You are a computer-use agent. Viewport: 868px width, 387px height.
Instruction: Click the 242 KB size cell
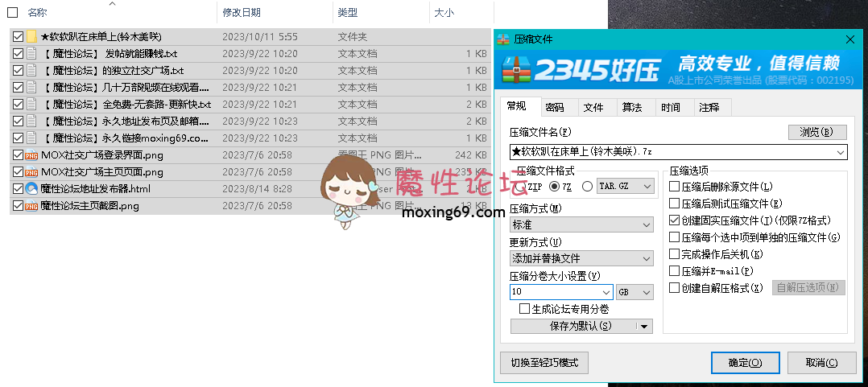point(470,155)
